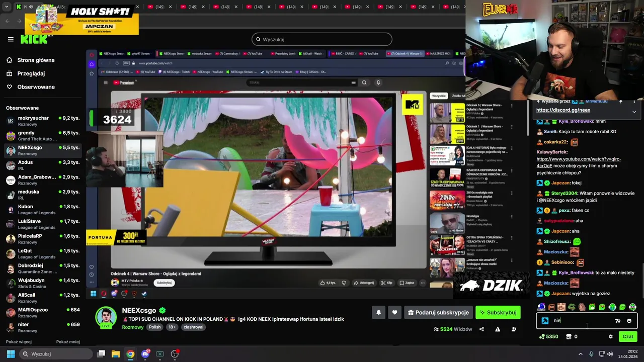Click the Rozmowy category link

pyautogui.click(x=133, y=327)
